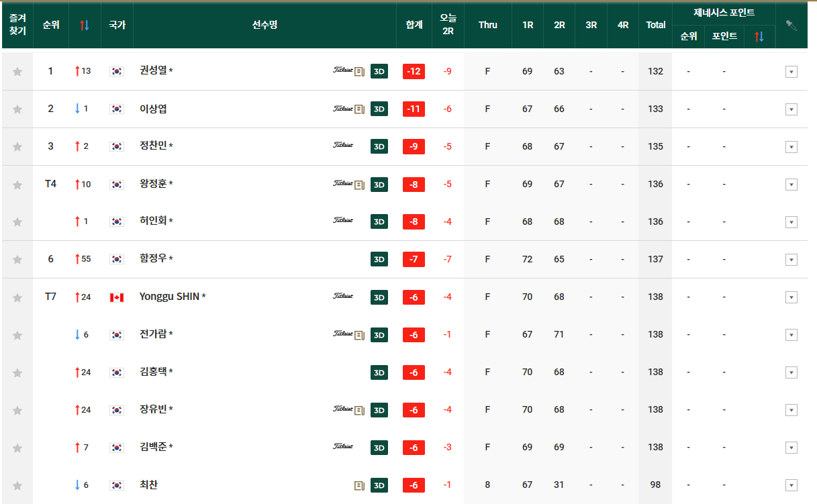Open scorecard icon for 왕정훈
Viewport: 817px width, 504px height.
coord(359,184)
